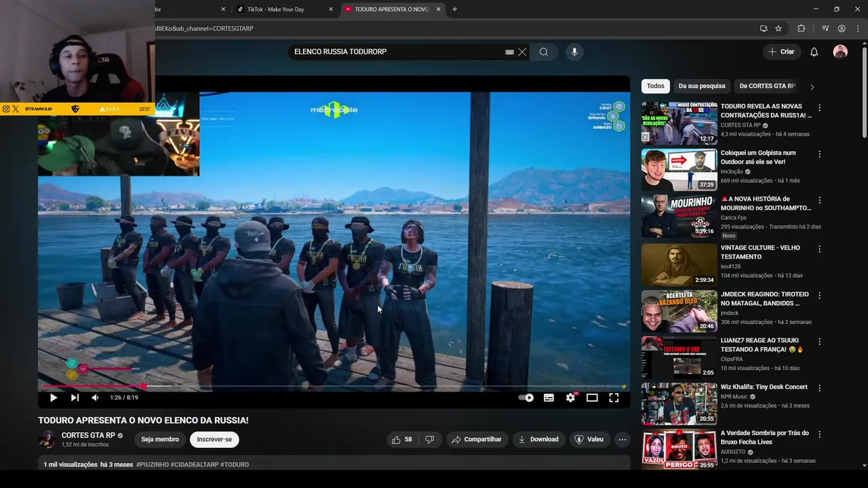Click the Valeu thanks button
The height and width of the screenshot is (488, 868).
coord(589,439)
